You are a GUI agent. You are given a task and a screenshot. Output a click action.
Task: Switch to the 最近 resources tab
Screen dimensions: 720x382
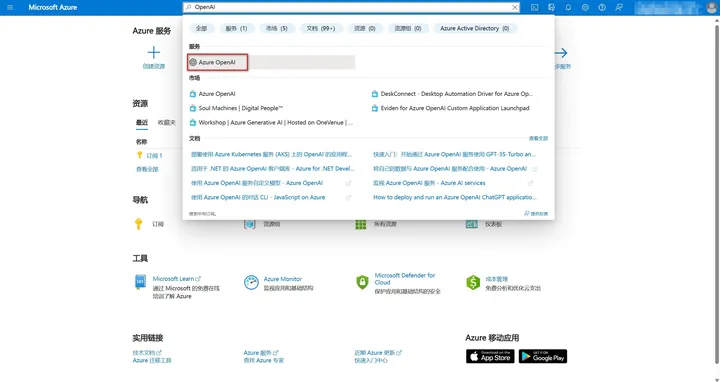[142, 123]
